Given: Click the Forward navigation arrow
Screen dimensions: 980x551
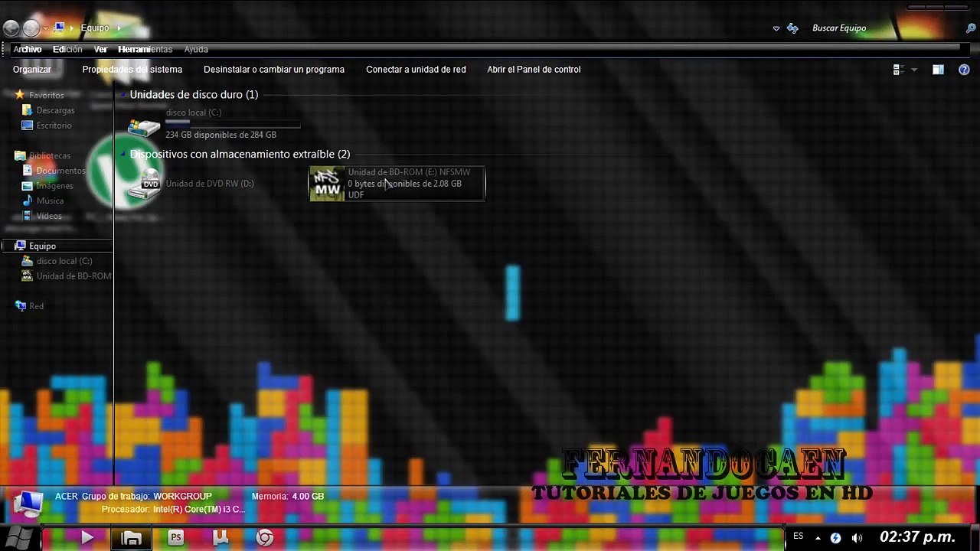Looking at the screenshot, I should click(31, 28).
